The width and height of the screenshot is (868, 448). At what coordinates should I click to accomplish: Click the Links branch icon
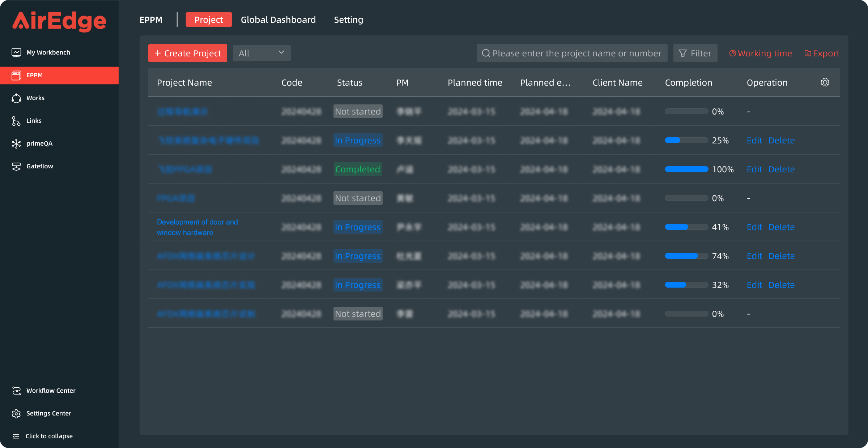click(x=16, y=121)
